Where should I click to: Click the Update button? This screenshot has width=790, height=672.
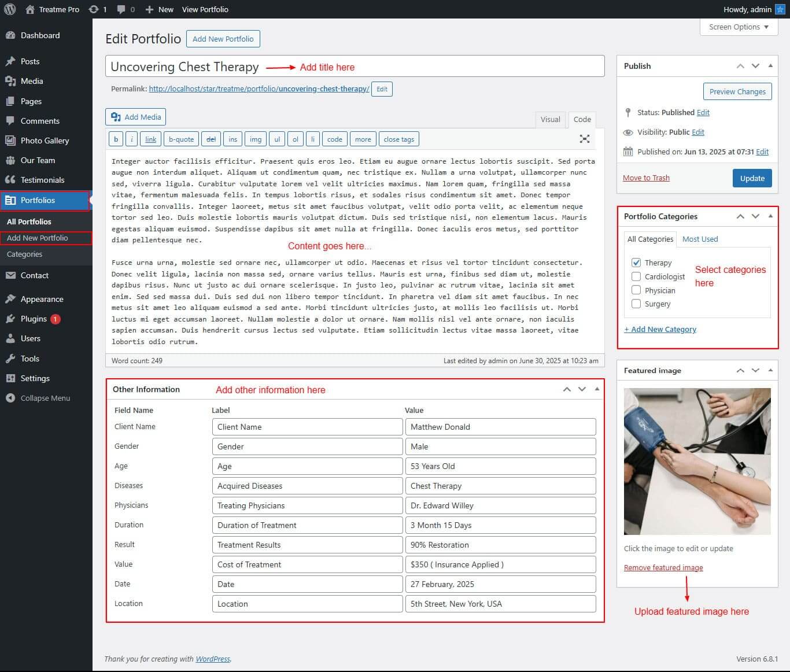pyautogui.click(x=752, y=178)
